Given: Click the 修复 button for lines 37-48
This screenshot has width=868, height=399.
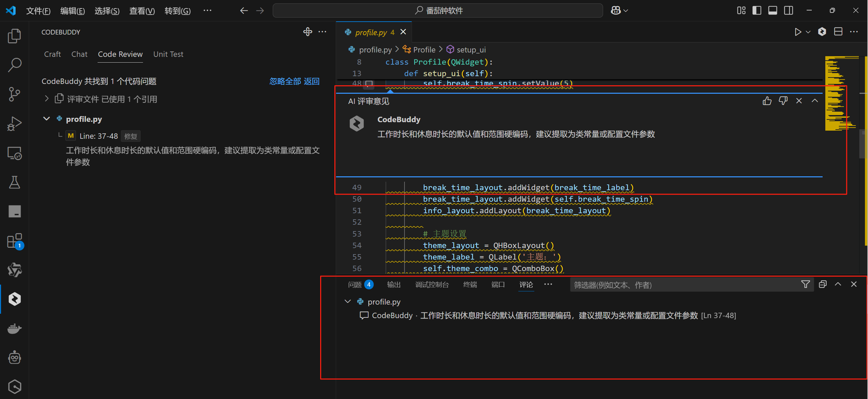Looking at the screenshot, I should (x=131, y=136).
